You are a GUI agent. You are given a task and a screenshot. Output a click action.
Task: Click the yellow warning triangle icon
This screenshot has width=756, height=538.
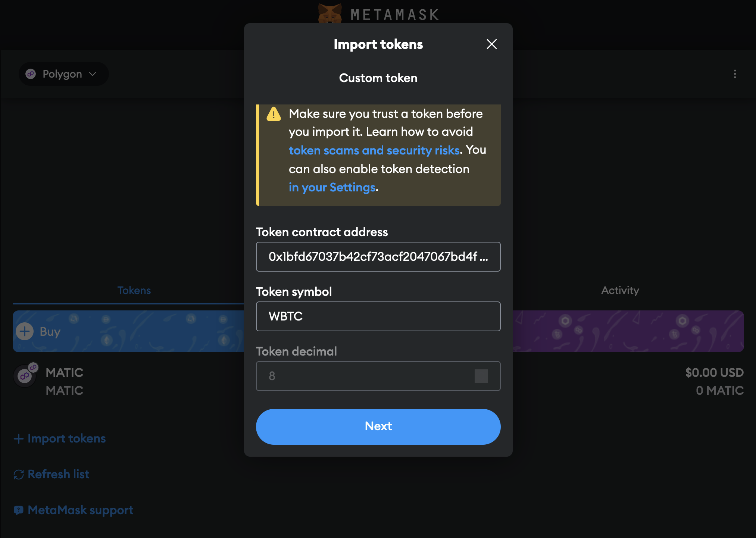pyautogui.click(x=274, y=114)
